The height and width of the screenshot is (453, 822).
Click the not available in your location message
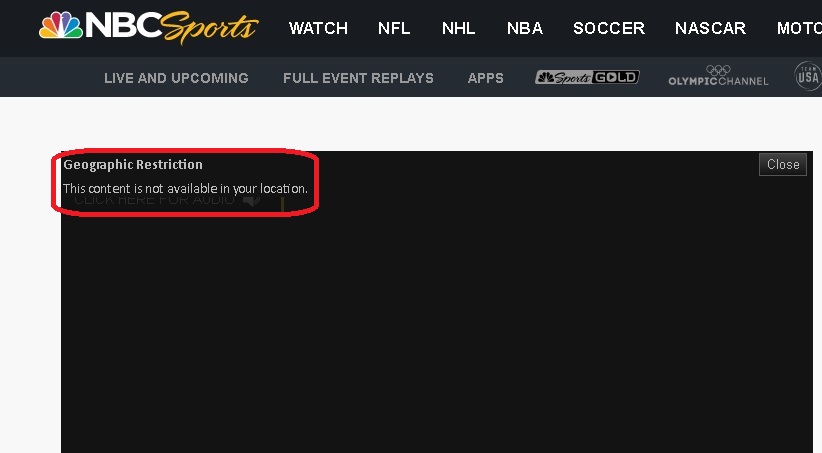click(186, 188)
